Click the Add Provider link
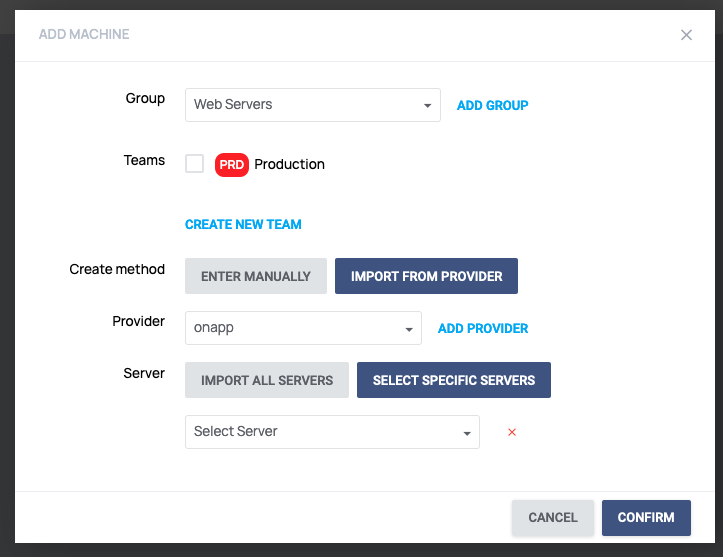 pyautogui.click(x=483, y=329)
